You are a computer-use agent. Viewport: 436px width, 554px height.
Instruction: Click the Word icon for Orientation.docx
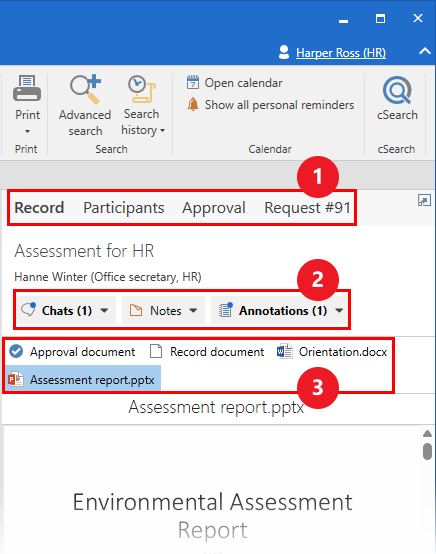284,352
